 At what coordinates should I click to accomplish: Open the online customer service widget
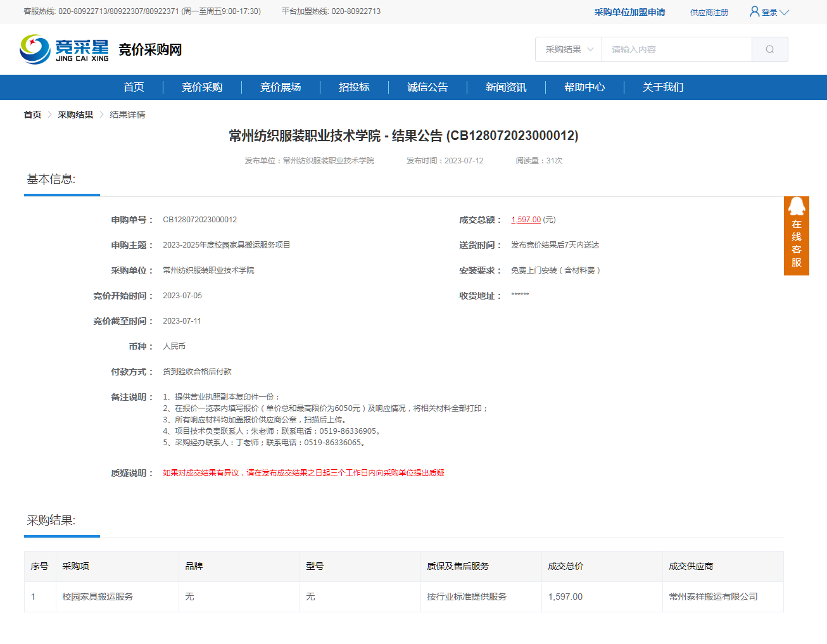(796, 236)
